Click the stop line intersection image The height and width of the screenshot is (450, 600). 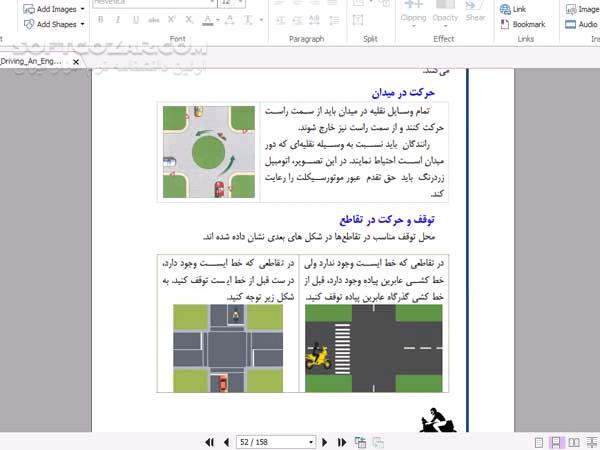228,348
